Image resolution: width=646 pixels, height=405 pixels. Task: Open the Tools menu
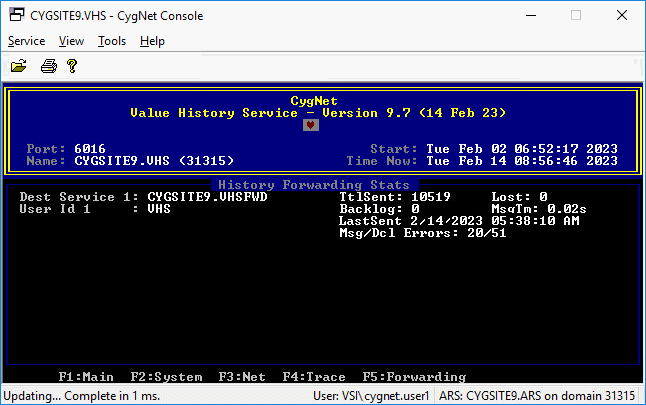click(112, 41)
